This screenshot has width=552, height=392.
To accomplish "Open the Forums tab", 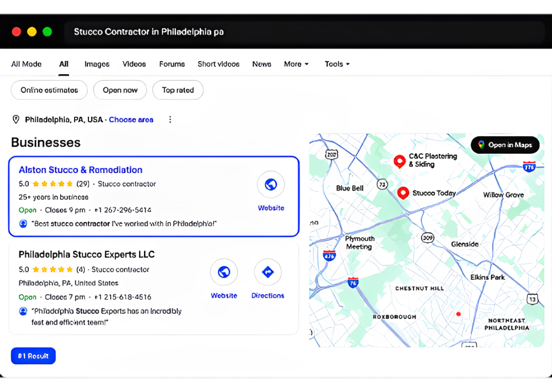I will pyautogui.click(x=172, y=64).
